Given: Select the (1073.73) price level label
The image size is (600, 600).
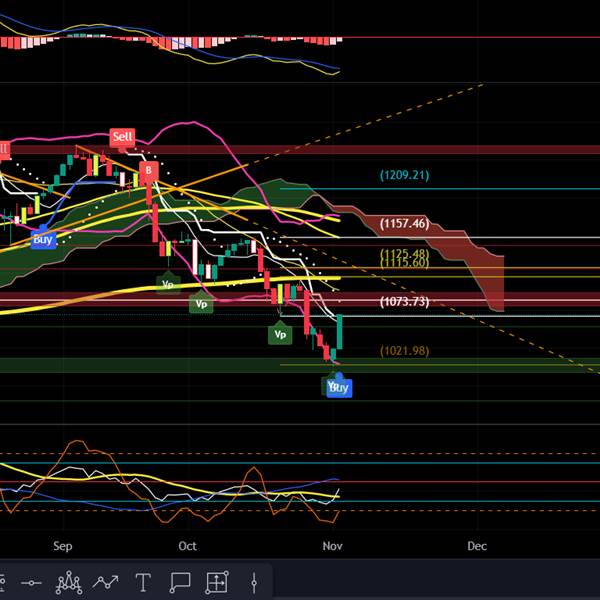Looking at the screenshot, I should pyautogui.click(x=404, y=302).
